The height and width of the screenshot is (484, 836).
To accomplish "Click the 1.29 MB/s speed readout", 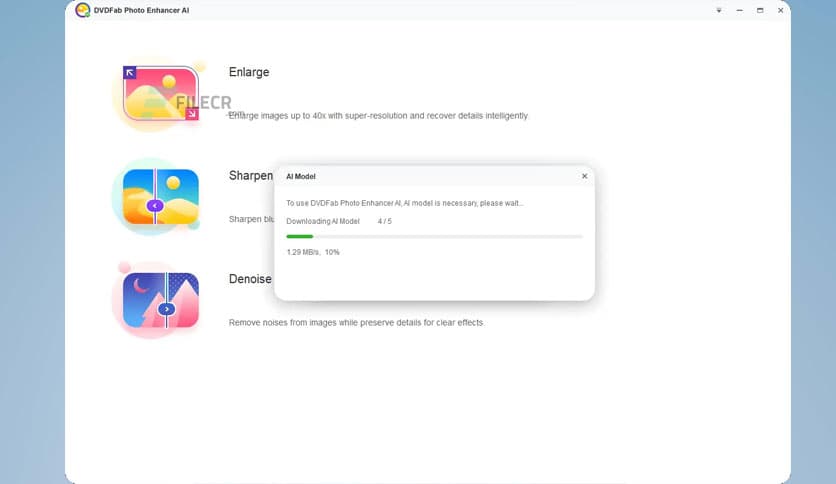I will (303, 252).
